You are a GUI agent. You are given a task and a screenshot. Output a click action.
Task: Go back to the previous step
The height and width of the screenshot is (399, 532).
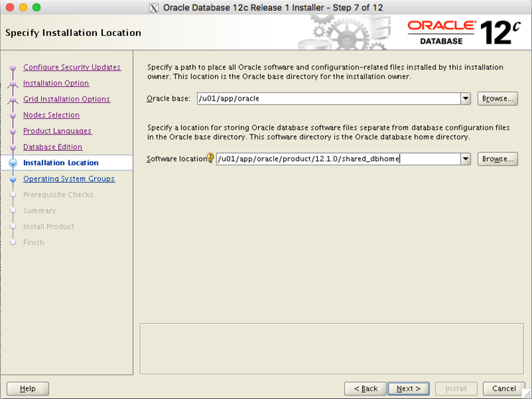pyautogui.click(x=365, y=388)
